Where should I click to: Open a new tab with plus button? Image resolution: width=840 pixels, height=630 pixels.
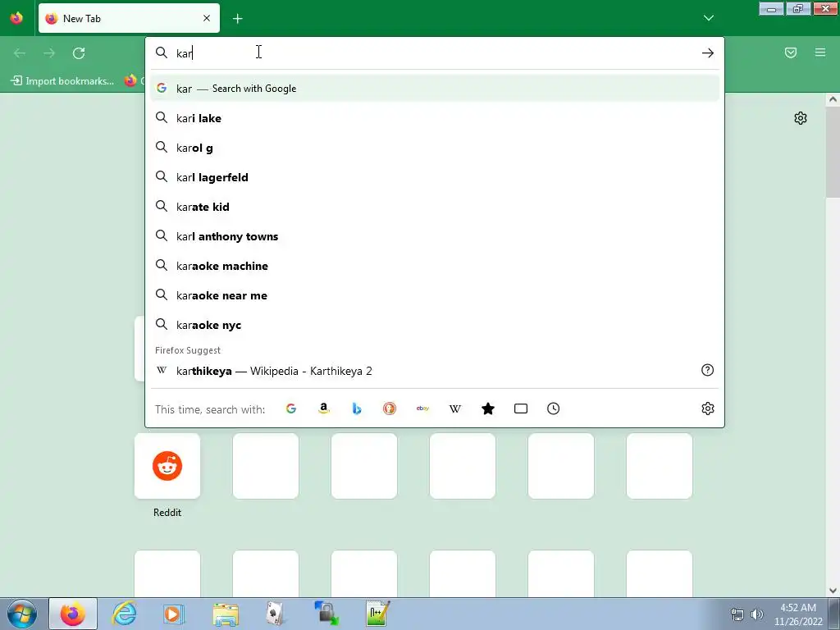(x=237, y=19)
